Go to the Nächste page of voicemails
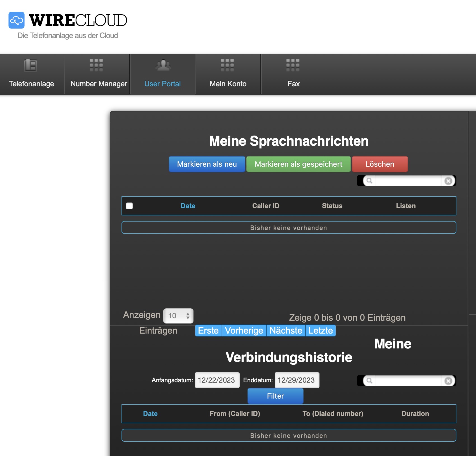The height and width of the screenshot is (456, 476). [x=286, y=331]
